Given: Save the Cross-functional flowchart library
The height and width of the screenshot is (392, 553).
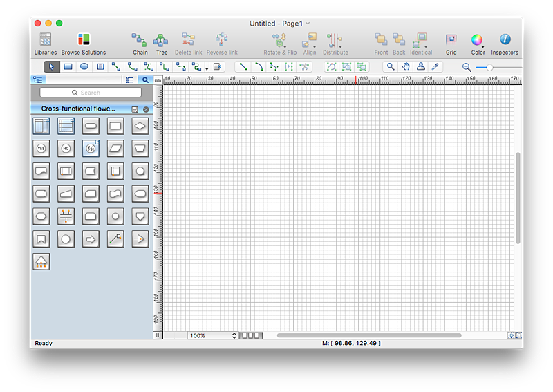Looking at the screenshot, I should (x=135, y=109).
